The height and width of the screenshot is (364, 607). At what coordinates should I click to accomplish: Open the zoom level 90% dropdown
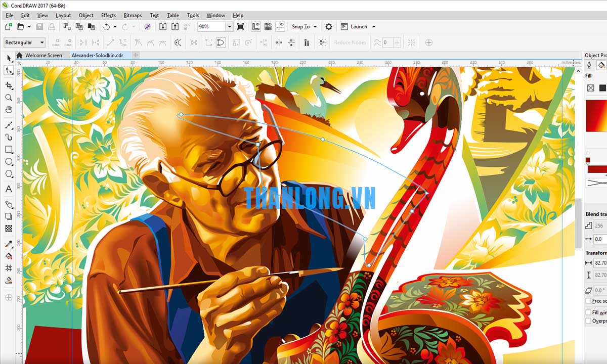point(229,27)
